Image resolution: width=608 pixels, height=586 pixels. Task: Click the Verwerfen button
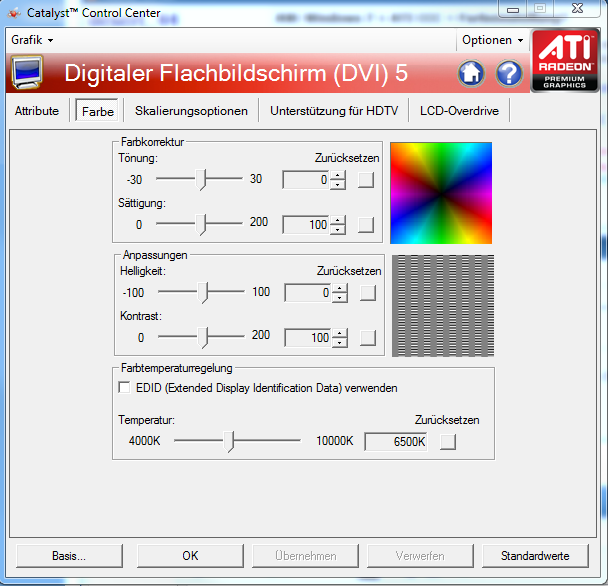[x=420, y=556]
